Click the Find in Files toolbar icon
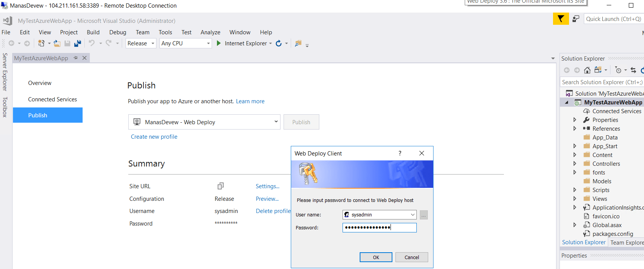The image size is (644, 269). click(298, 43)
